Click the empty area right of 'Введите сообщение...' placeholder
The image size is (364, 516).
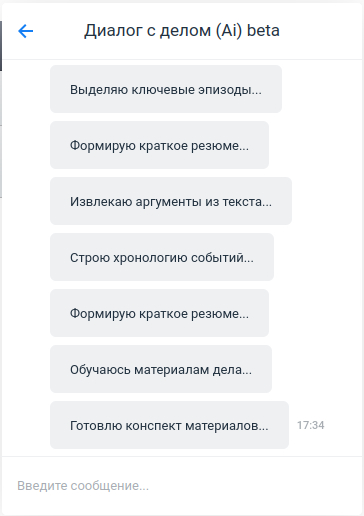point(253,486)
